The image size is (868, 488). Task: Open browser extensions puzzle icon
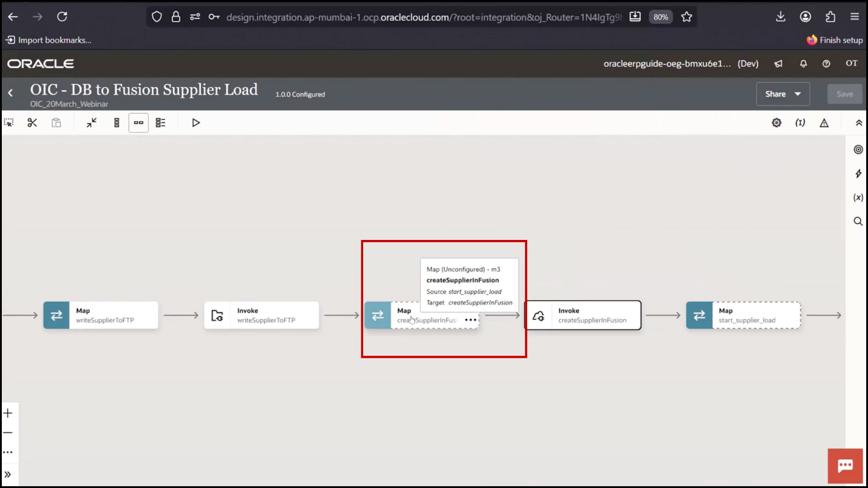point(830,17)
